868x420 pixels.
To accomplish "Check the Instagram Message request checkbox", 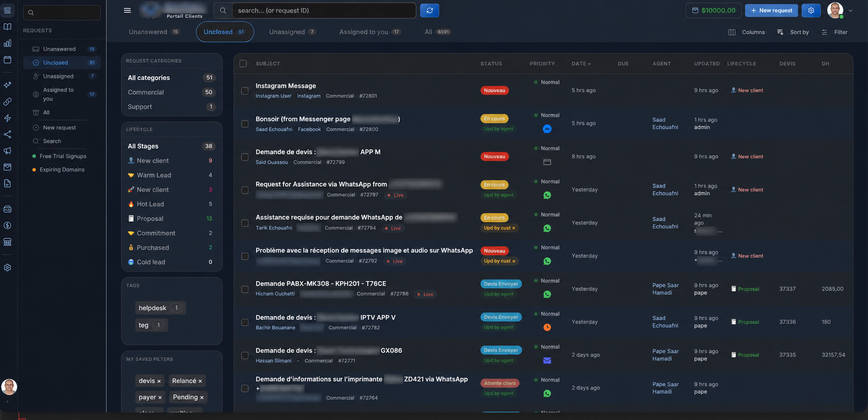I will 245,91.
